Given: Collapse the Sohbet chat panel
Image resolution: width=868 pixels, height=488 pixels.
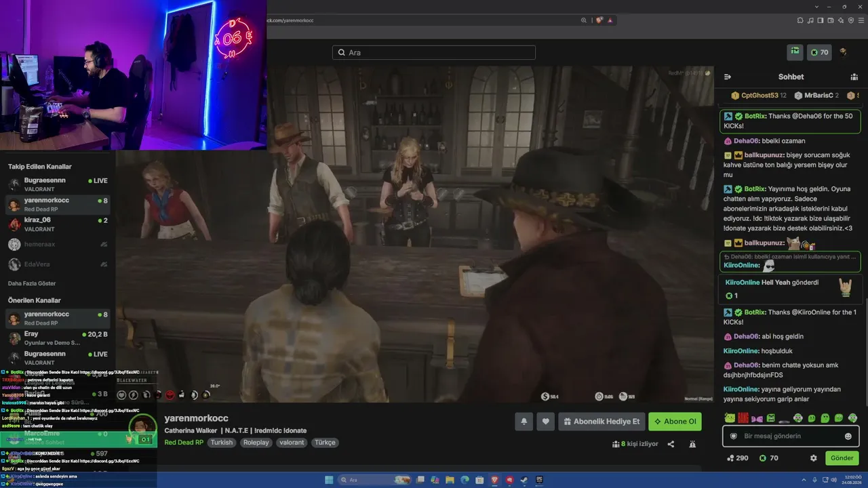Looking at the screenshot, I should (728, 77).
